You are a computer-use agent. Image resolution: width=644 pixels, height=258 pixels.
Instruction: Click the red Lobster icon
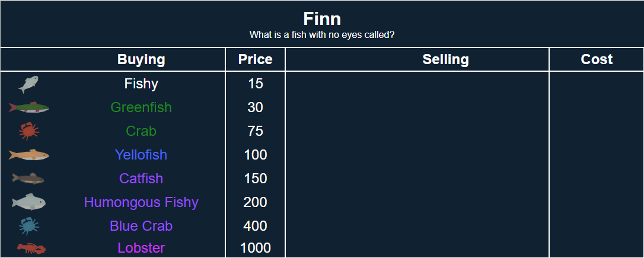[x=31, y=248]
